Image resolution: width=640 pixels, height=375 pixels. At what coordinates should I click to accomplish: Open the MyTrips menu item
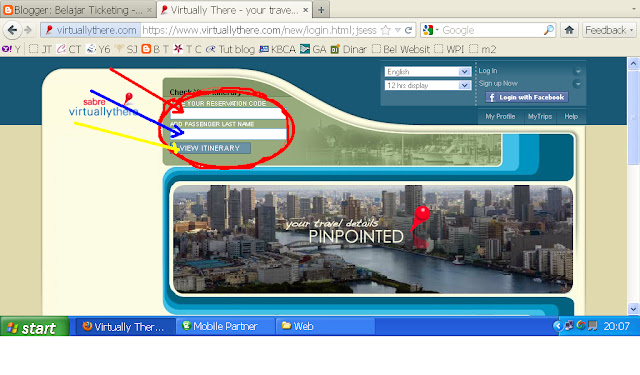(x=540, y=117)
